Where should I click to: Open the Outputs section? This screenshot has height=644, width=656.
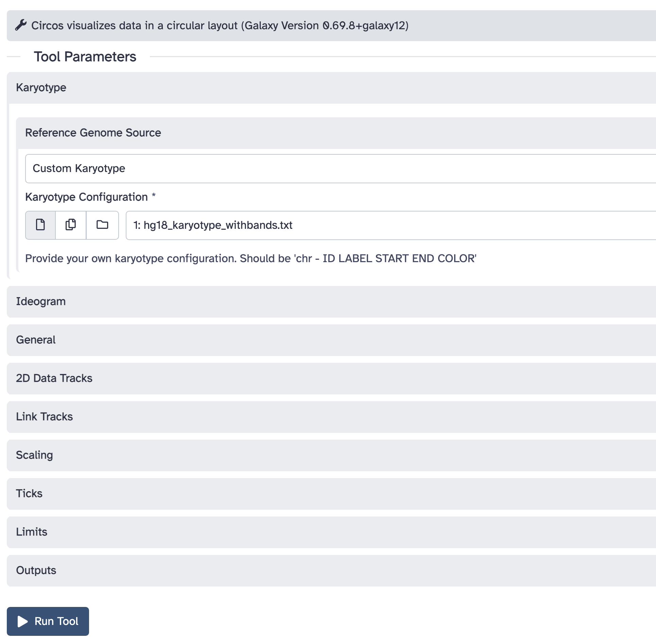click(x=331, y=571)
